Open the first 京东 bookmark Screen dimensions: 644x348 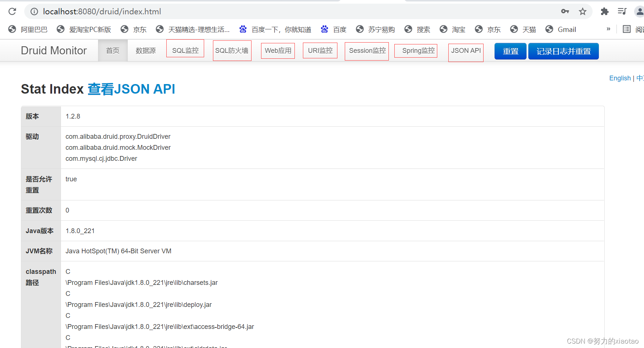click(134, 29)
